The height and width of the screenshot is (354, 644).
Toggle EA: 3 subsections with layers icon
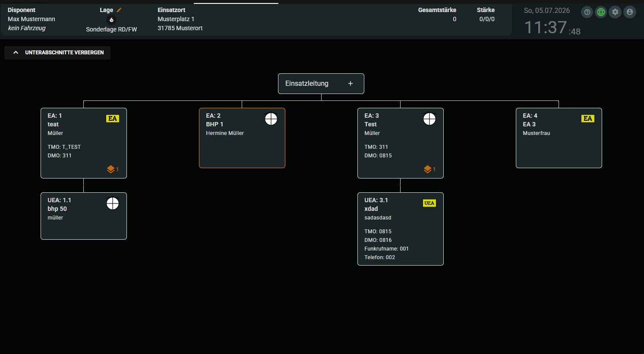pos(429,169)
